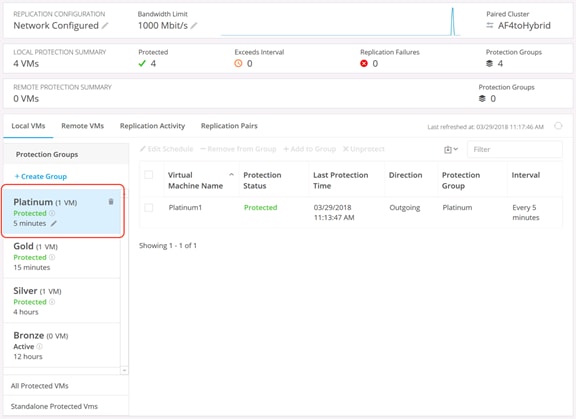This screenshot has height=419, width=576.
Task: Click the Interval column header
Action: pos(526,175)
